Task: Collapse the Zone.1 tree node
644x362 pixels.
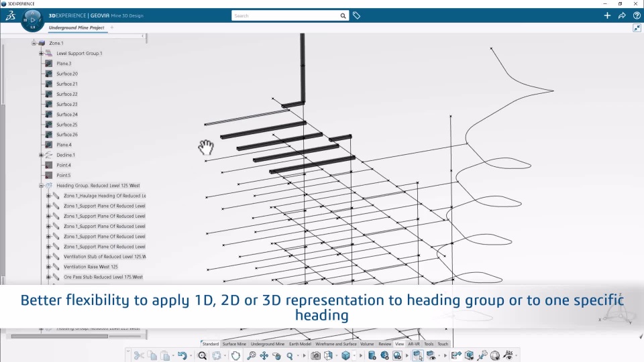Action: [34, 43]
